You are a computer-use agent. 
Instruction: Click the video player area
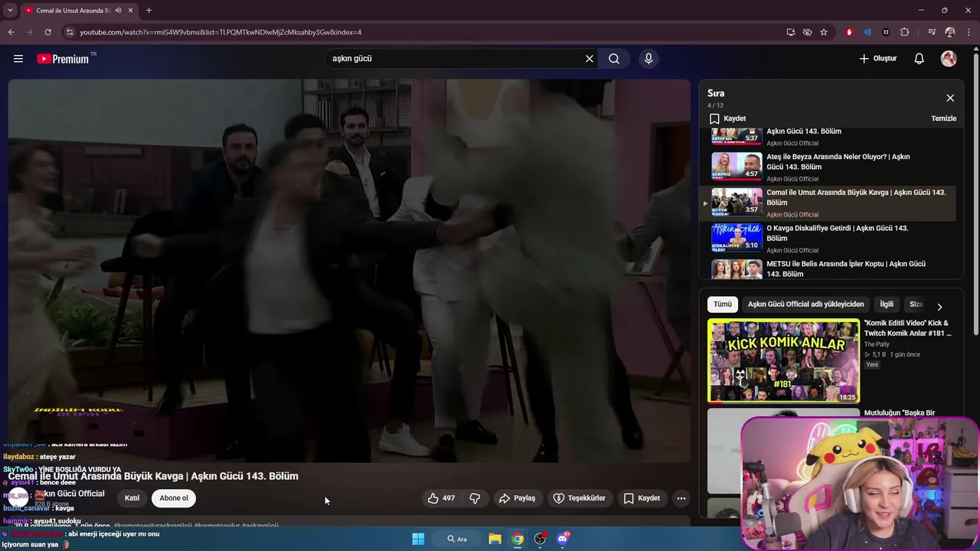pyautogui.click(x=349, y=271)
